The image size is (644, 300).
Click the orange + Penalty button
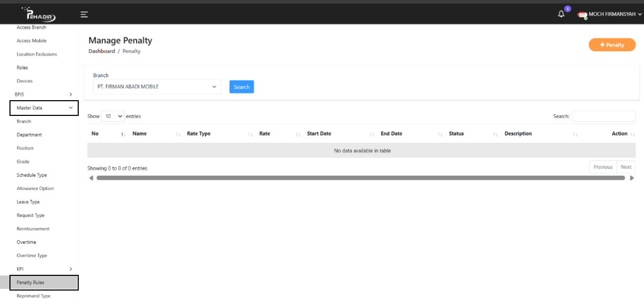tap(612, 45)
